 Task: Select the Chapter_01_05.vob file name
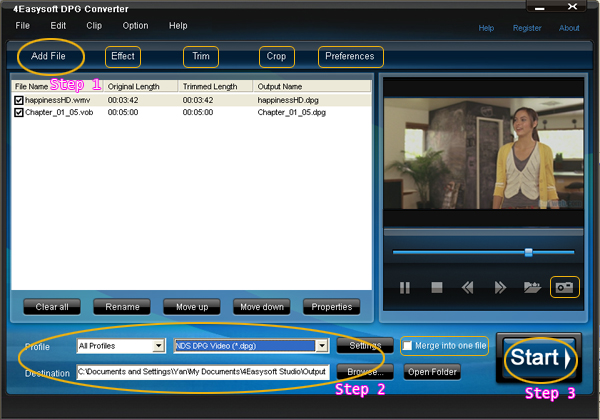click(x=59, y=112)
